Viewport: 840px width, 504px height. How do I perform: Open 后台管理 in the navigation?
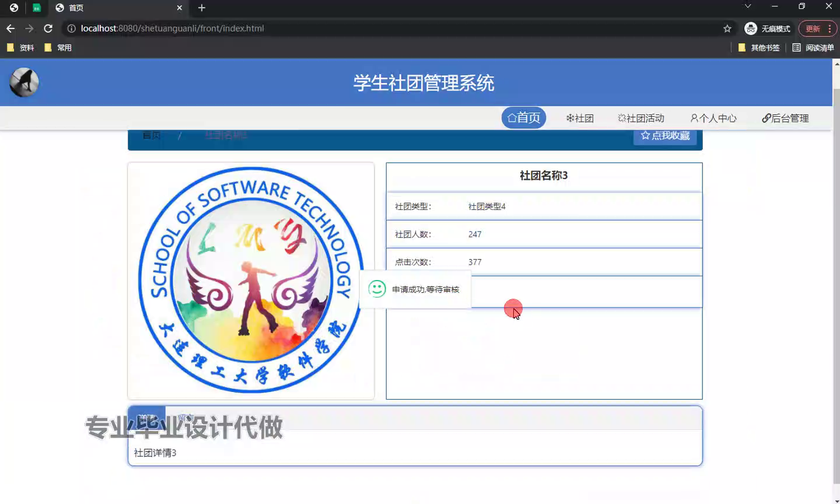pyautogui.click(x=785, y=118)
